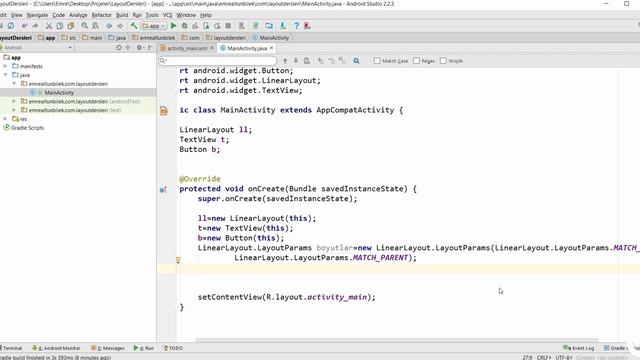Screen dimensions: 640x360
Task: Click the Debug app bug icon
Action: (x=184, y=26)
